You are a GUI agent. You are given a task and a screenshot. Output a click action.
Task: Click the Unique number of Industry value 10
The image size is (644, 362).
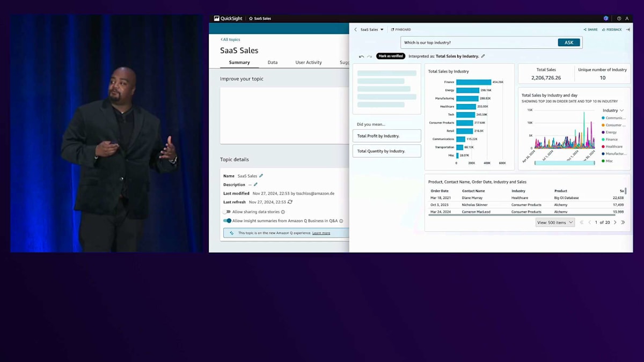tap(602, 78)
